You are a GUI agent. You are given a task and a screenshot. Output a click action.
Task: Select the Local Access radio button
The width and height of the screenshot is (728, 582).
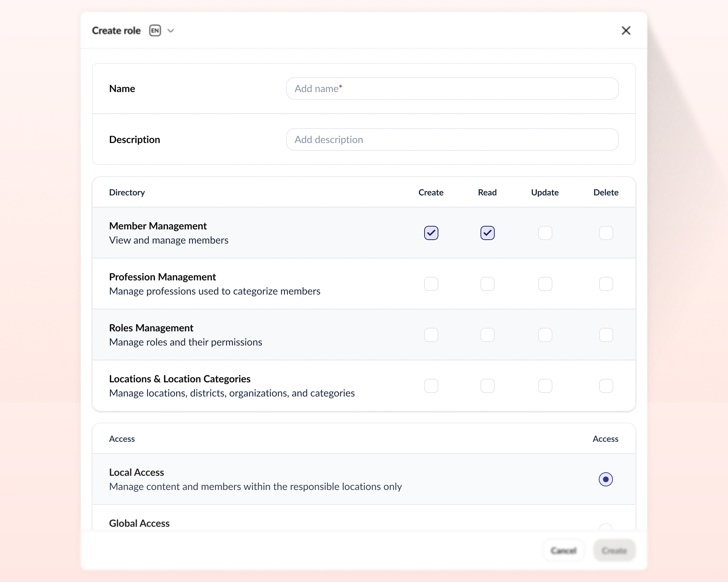click(x=605, y=479)
